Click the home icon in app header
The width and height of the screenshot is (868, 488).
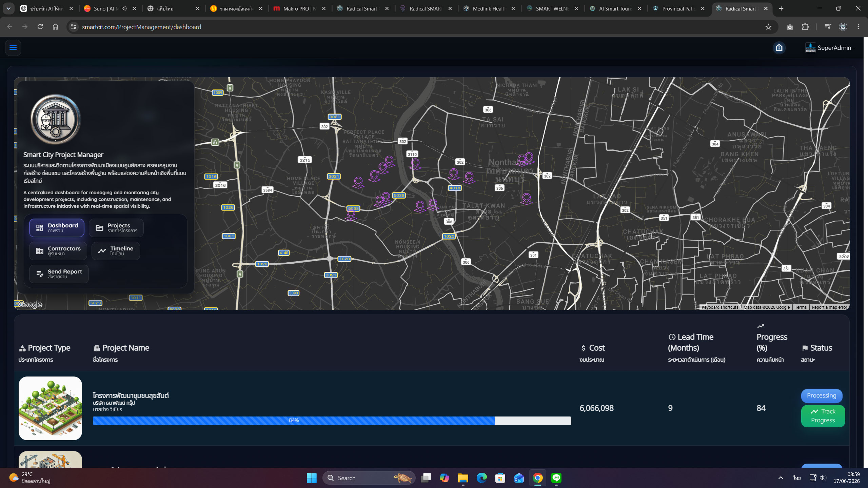[x=779, y=48]
